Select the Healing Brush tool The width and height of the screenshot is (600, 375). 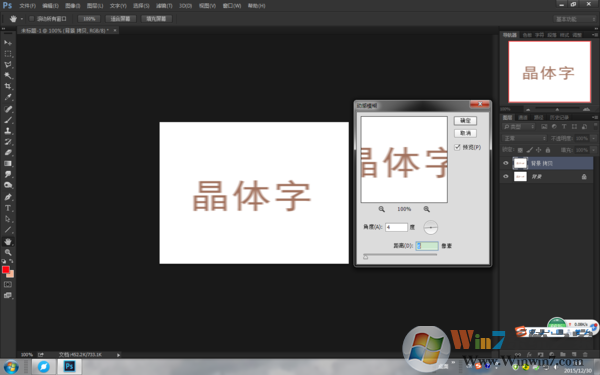click(8, 109)
